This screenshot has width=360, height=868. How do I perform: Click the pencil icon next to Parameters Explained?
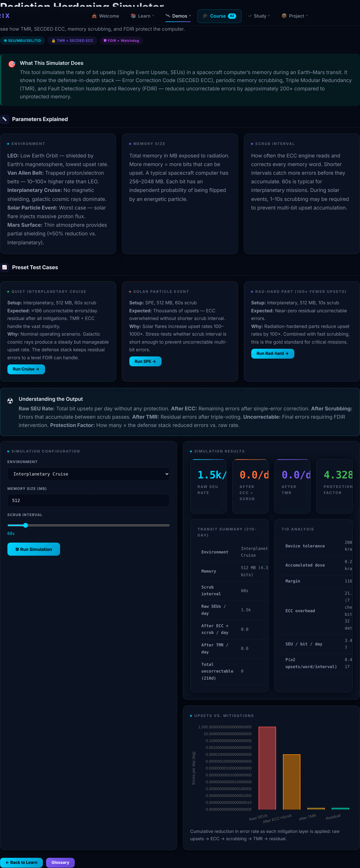click(x=4, y=119)
